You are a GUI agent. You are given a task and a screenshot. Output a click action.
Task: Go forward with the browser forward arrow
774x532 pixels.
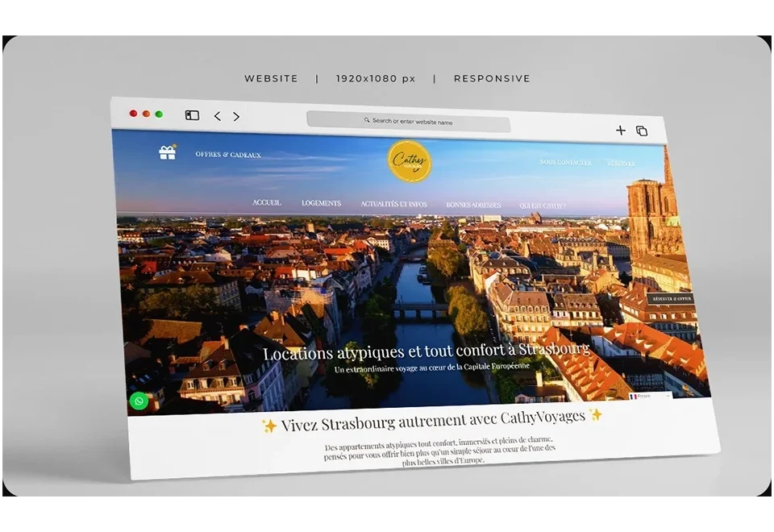pyautogui.click(x=236, y=117)
